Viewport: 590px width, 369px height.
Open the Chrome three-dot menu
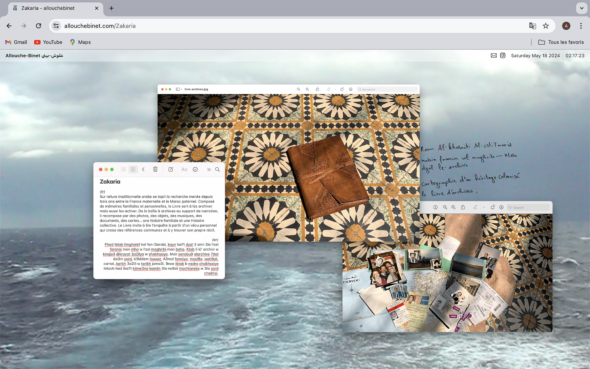click(581, 26)
